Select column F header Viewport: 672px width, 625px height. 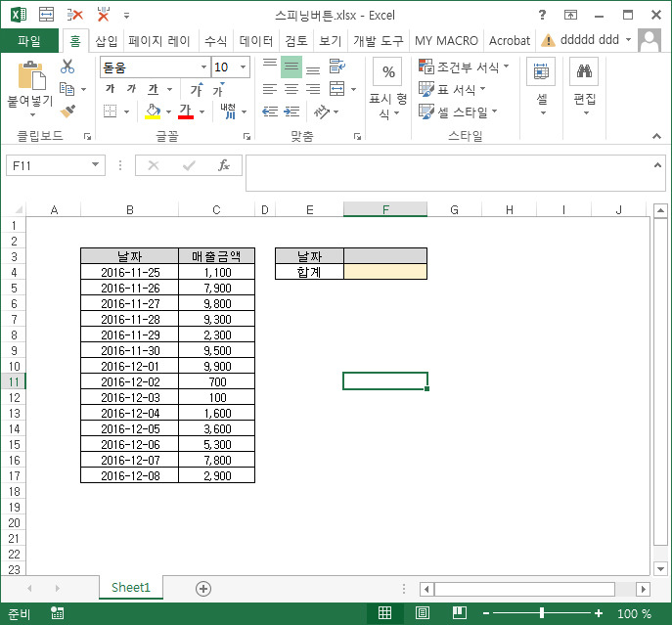(385, 209)
